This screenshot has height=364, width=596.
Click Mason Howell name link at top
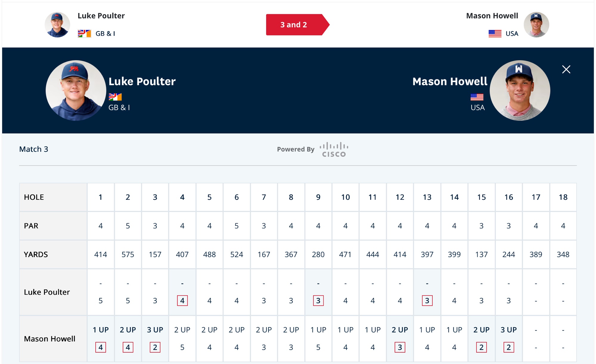(x=492, y=16)
